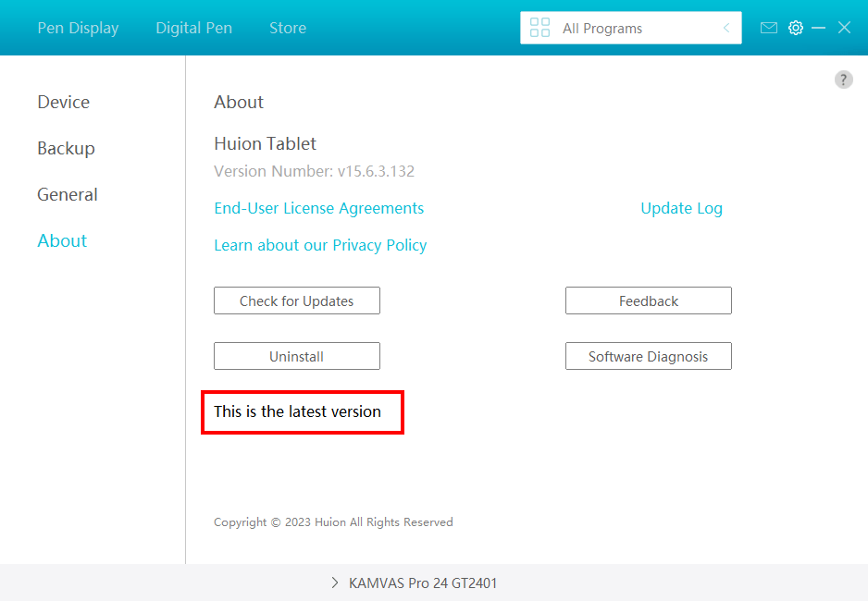Click the Copyright 2023 Huion text
868x601 pixels.
tap(333, 521)
